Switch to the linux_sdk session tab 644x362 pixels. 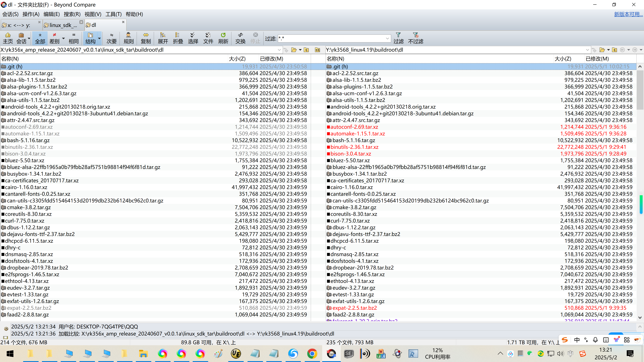pos(63,25)
